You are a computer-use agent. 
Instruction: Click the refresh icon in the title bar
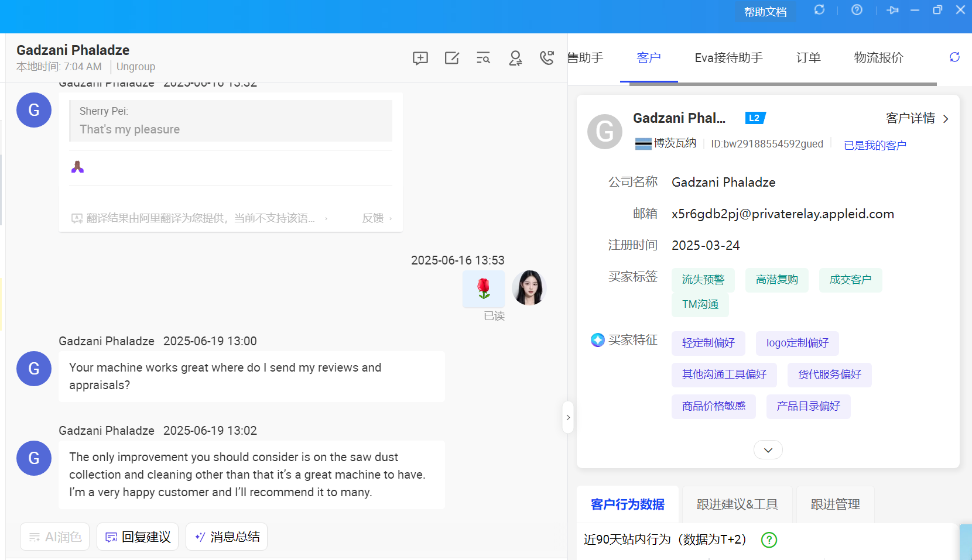pyautogui.click(x=819, y=10)
